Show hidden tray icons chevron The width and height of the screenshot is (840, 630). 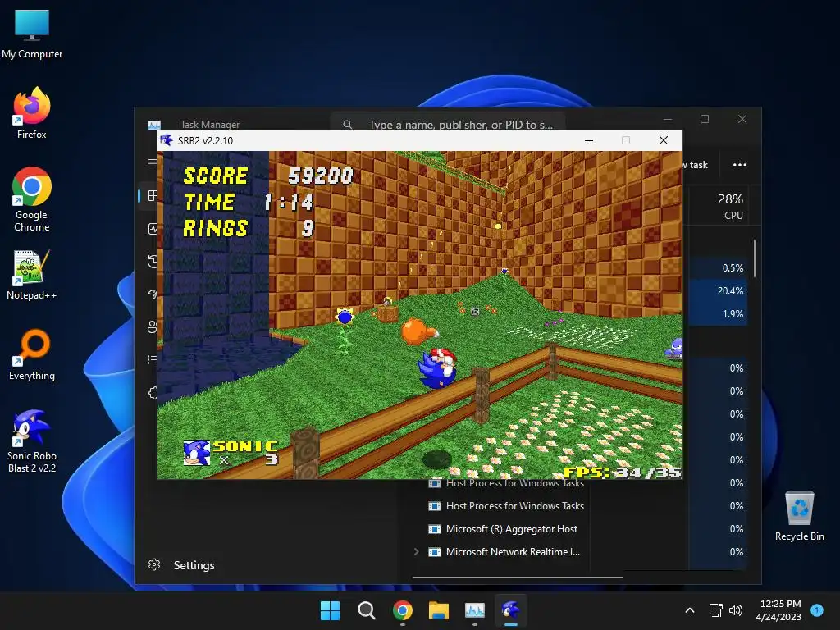pos(690,610)
